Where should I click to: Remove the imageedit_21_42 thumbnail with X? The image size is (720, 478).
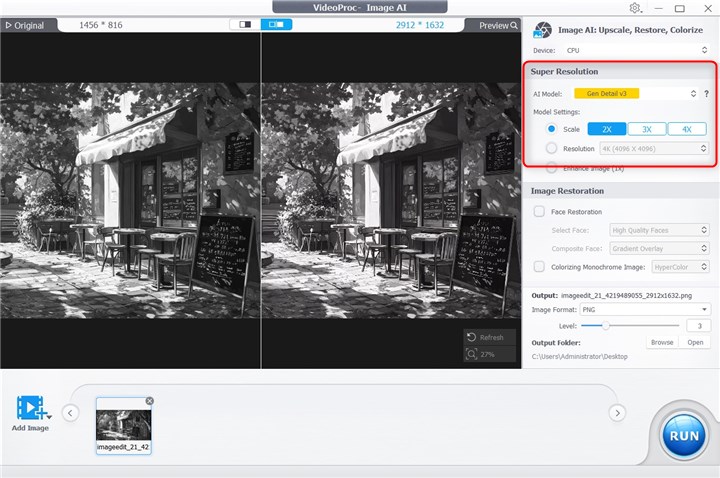(149, 401)
